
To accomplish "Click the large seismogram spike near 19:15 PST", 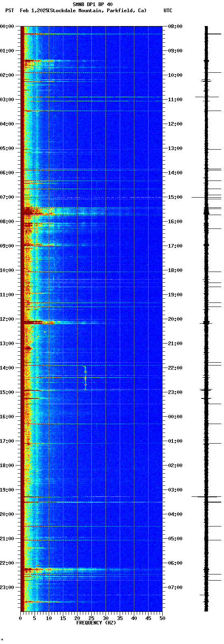I will [x=207, y=496].
